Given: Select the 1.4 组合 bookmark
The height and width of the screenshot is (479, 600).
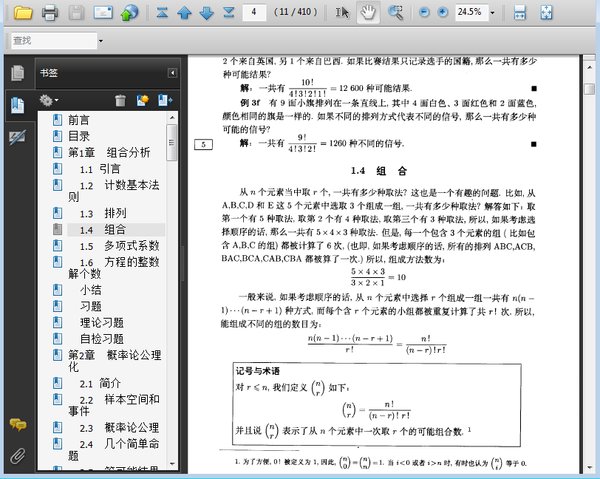Looking at the screenshot, I should point(103,230).
